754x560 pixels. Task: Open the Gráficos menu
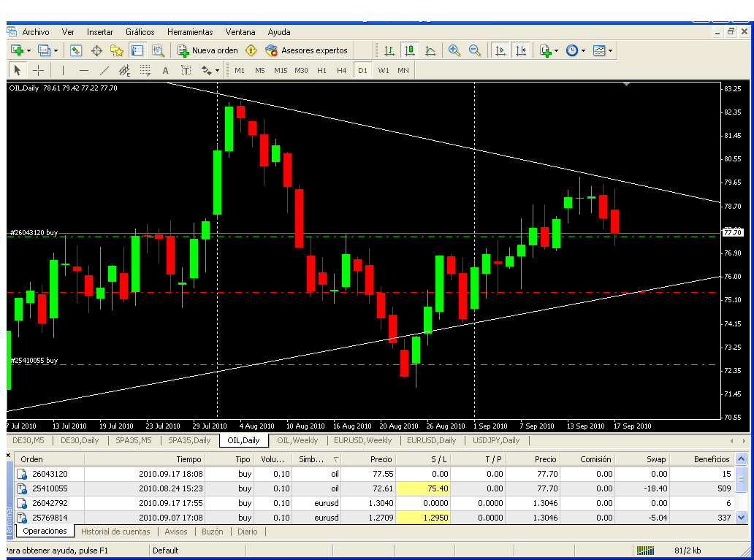coord(140,32)
